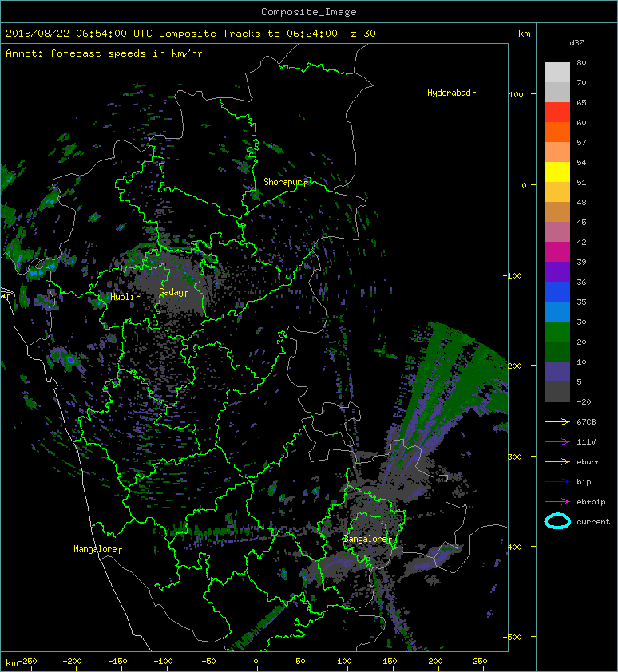
Task: Click the -300 tick label on distance axis
Action: (x=512, y=457)
